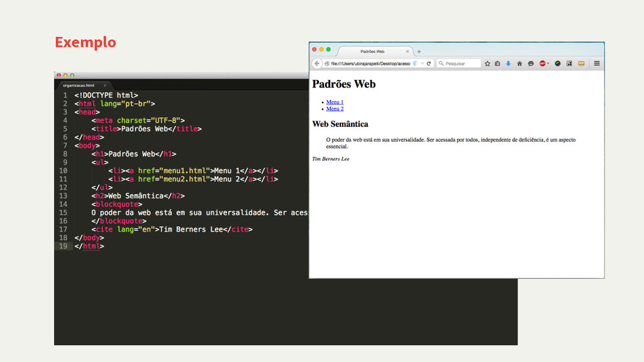
Task: Minimize the browser with yellow button
Action: click(x=321, y=49)
